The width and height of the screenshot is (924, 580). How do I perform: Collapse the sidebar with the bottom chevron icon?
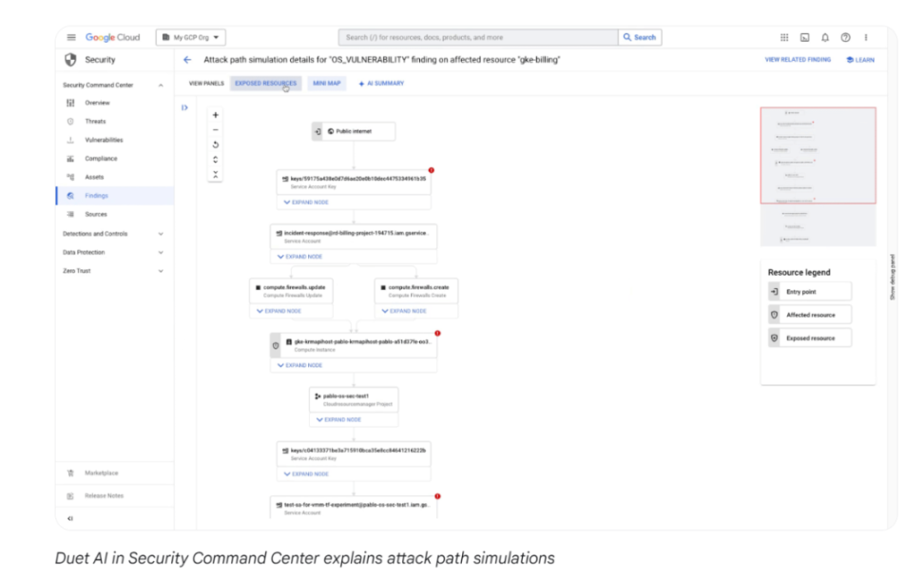[70, 518]
